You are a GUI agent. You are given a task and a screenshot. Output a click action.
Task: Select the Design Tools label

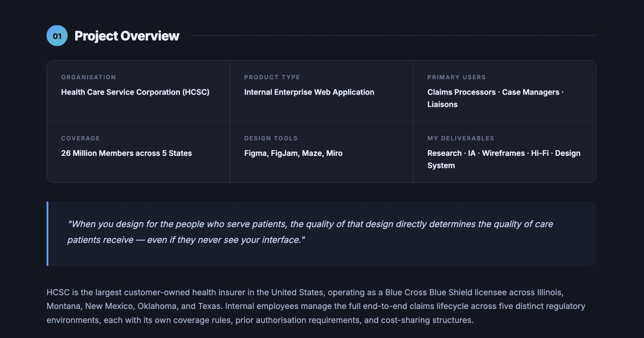point(271,138)
